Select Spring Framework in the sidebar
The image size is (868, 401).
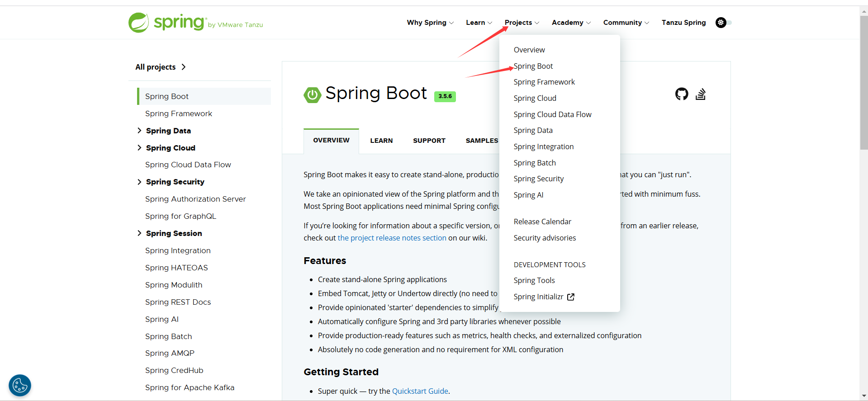click(179, 113)
